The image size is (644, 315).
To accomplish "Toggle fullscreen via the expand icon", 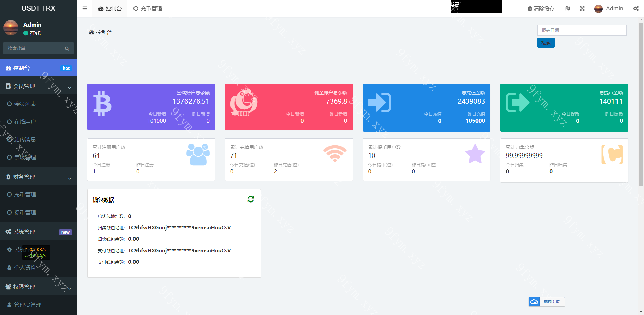I will [582, 8].
